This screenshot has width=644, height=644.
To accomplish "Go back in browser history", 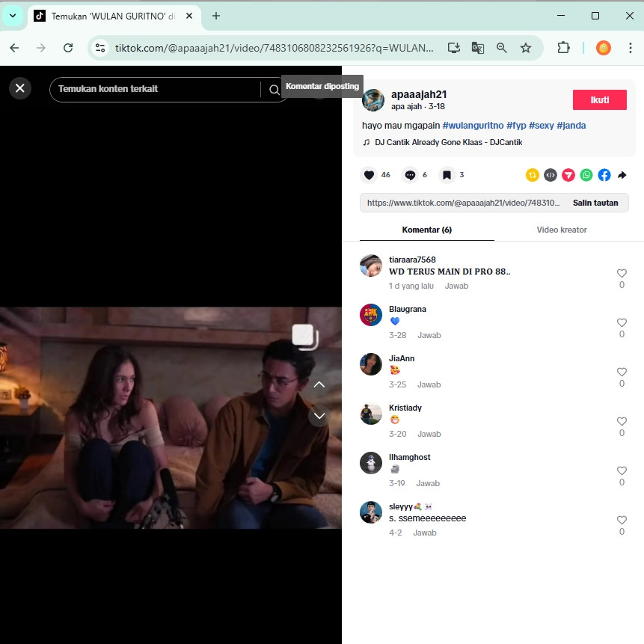I will click(14, 48).
